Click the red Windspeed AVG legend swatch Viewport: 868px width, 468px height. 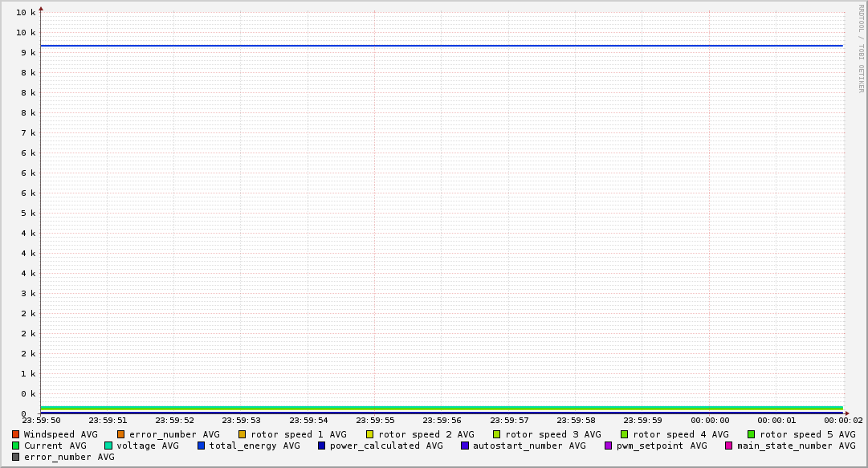(x=16, y=434)
